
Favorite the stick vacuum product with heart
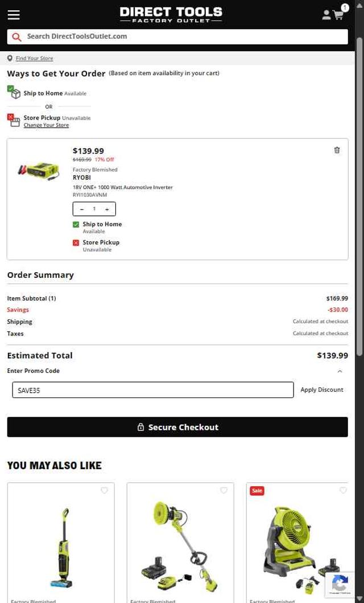104,491
